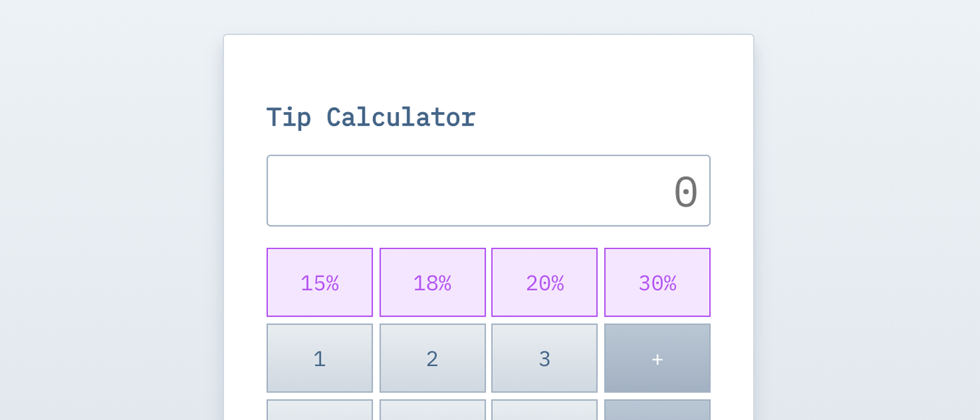The image size is (980, 420).
Task: Select the 18% tip preset
Action: [x=433, y=282]
